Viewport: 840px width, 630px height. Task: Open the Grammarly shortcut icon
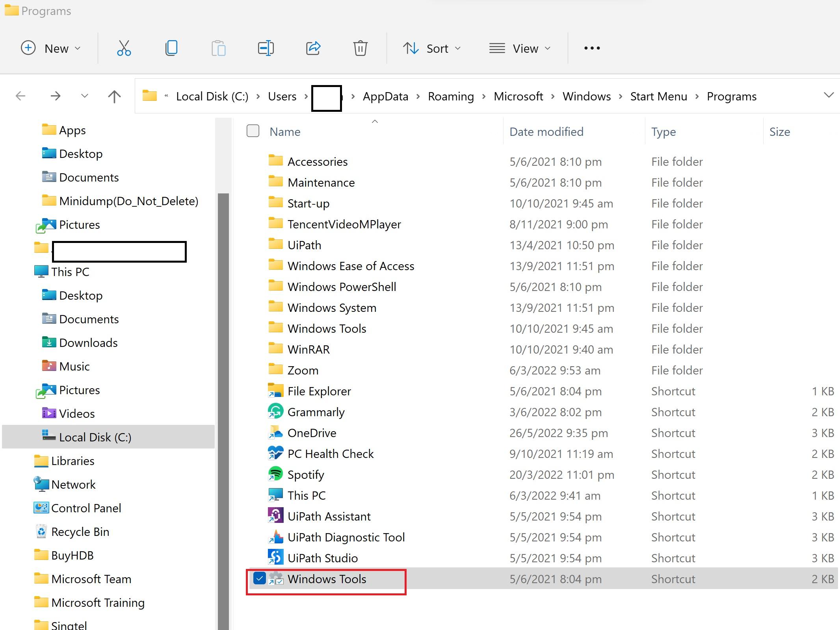coord(275,411)
